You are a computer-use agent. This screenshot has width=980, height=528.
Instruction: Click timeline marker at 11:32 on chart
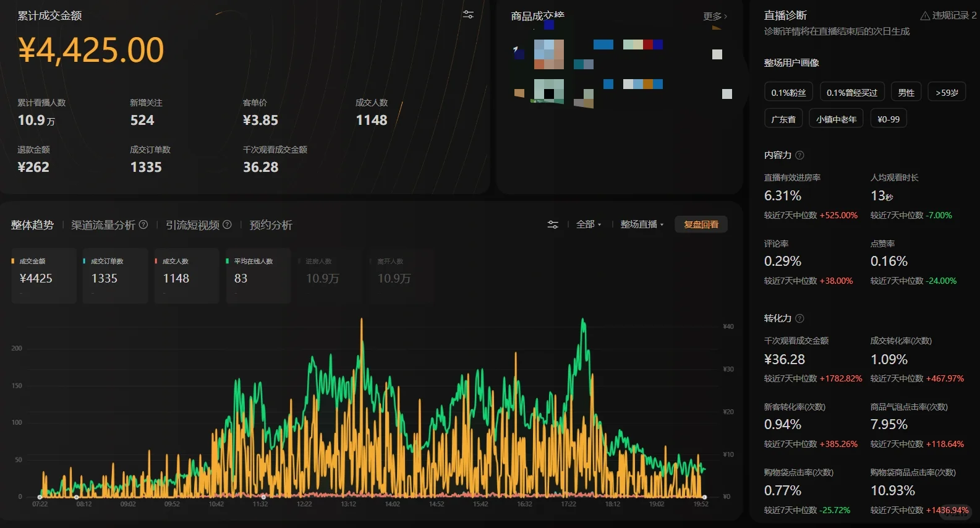pos(263,497)
